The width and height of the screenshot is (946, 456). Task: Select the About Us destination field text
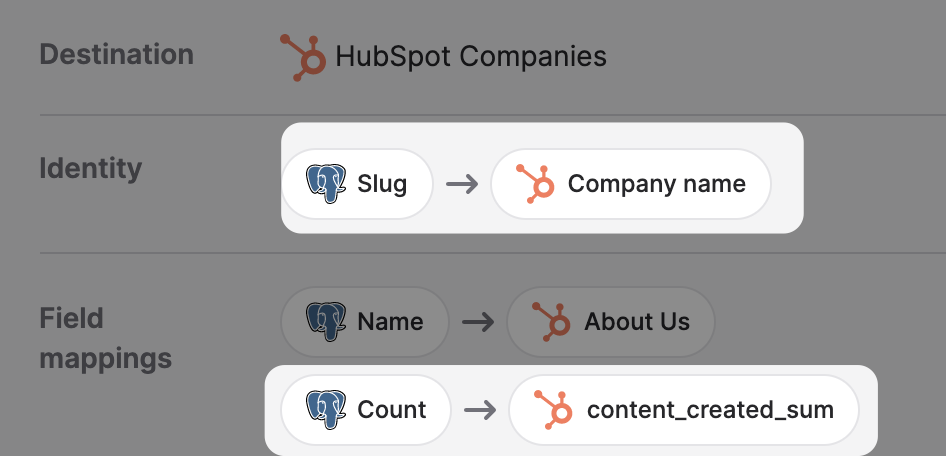tap(637, 322)
